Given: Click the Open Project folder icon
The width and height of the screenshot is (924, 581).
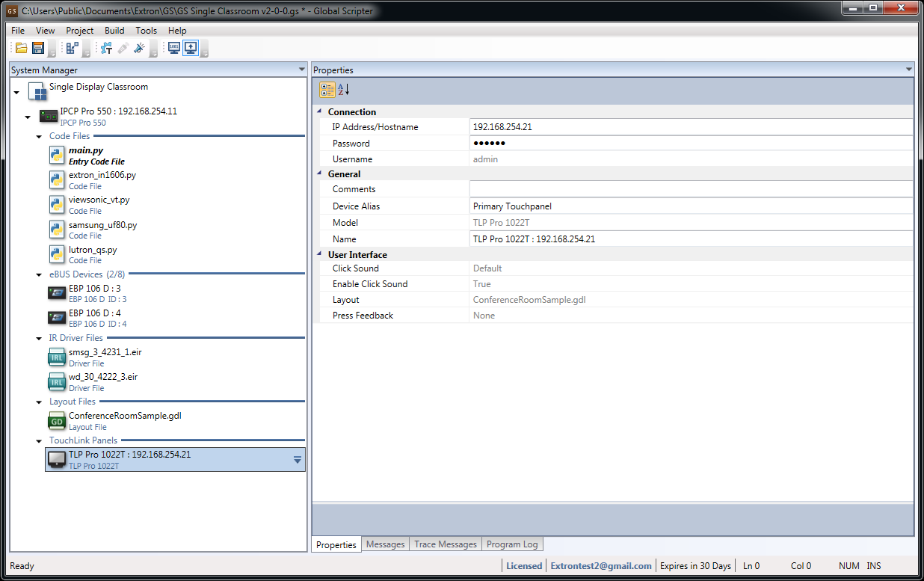Looking at the screenshot, I should (x=21, y=49).
